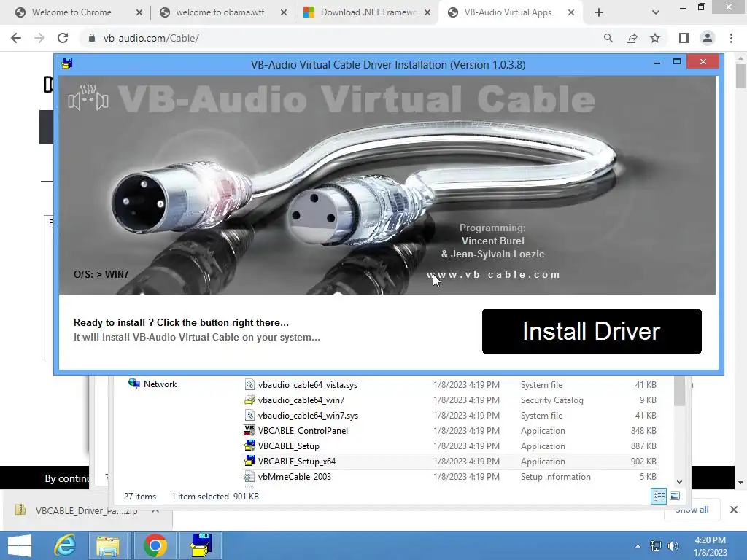Click the site lock icon in address bar
This screenshot has height=560, width=747.
coord(91,38)
